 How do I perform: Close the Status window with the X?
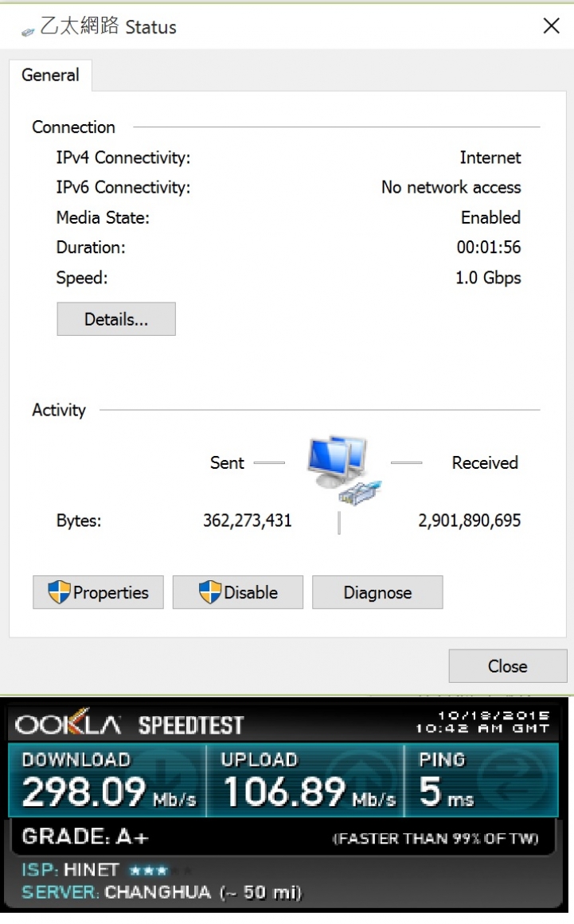tap(551, 25)
